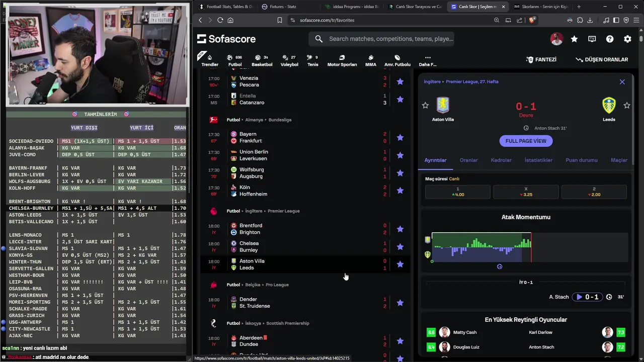
Task: Open Karl Darlow player rating row
Action: pyautogui.click(x=577, y=332)
